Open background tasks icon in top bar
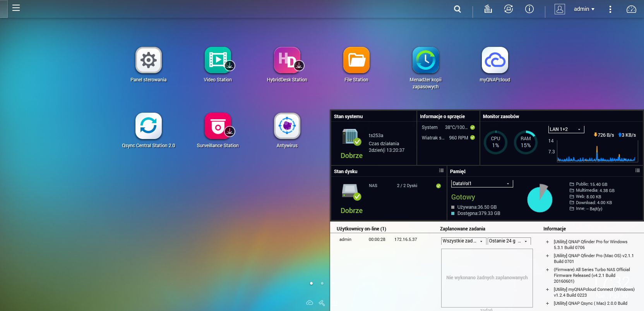Image resolution: width=644 pixels, height=311 pixels. (488, 9)
